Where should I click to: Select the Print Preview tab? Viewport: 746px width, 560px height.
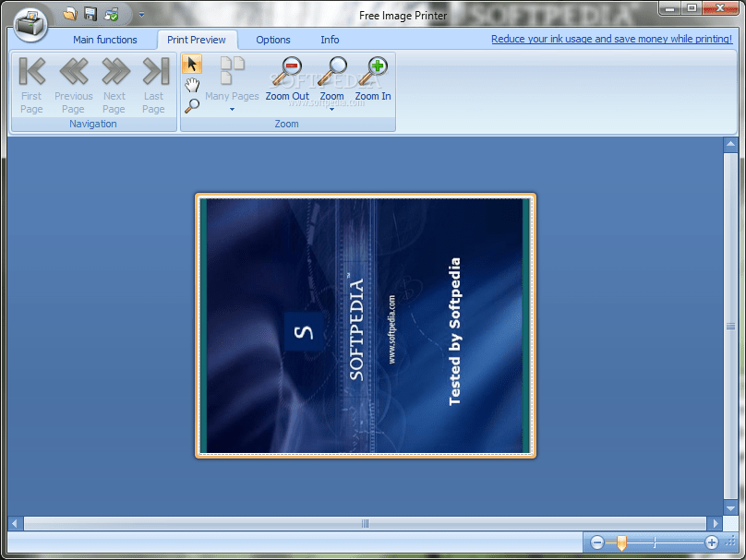point(197,40)
